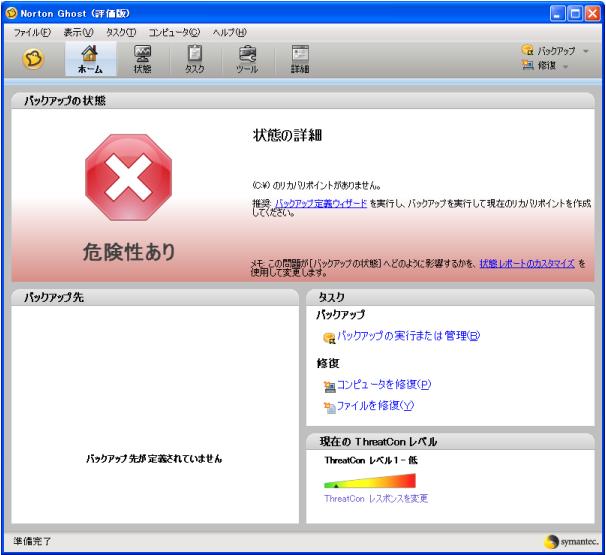
Task: Open the ホーム (Home) toolbar tab
Action: [90, 59]
